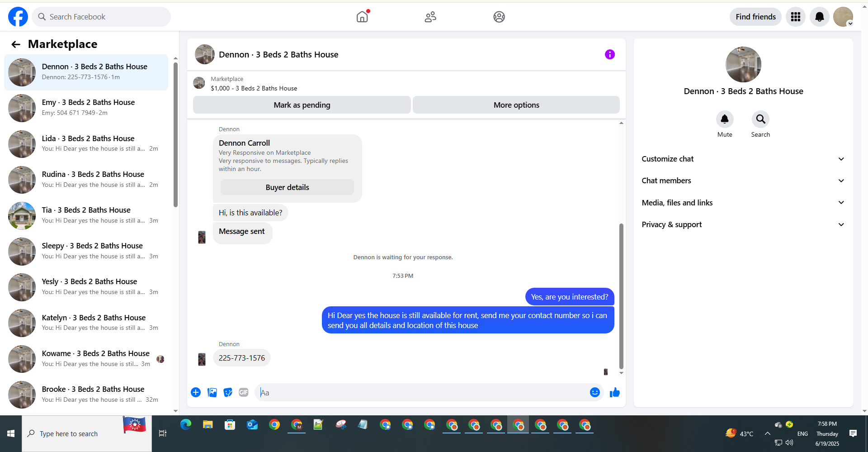This screenshot has height=452, width=868.
Task: Open the Brooke conversation
Action: coord(86,395)
